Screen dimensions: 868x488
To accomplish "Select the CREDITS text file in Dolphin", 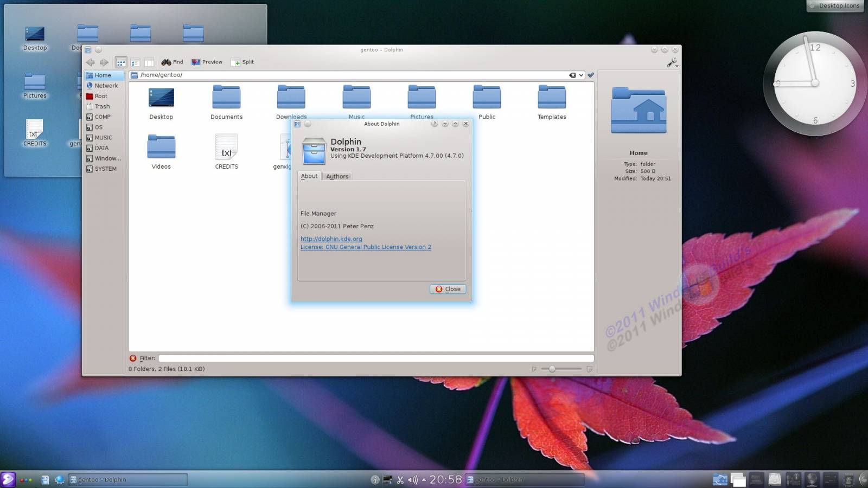I will click(226, 152).
